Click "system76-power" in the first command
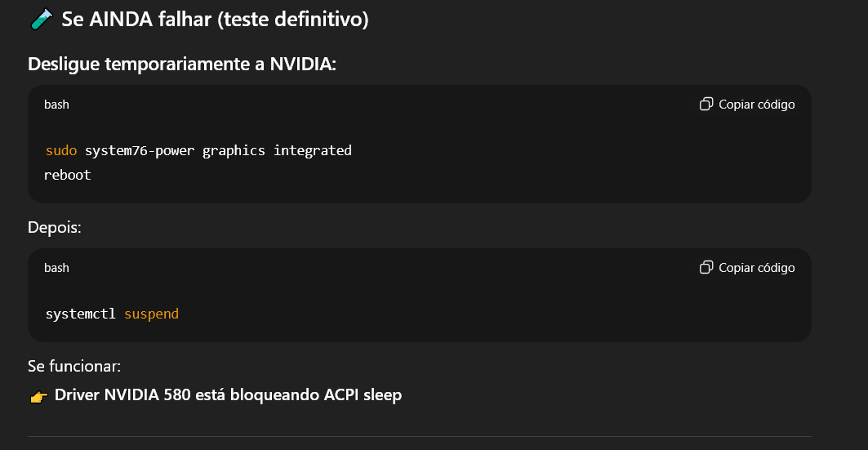 click(x=140, y=150)
